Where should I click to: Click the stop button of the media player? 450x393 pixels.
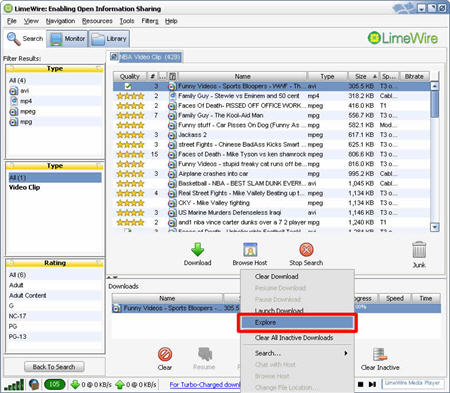pyautogui.click(x=360, y=384)
